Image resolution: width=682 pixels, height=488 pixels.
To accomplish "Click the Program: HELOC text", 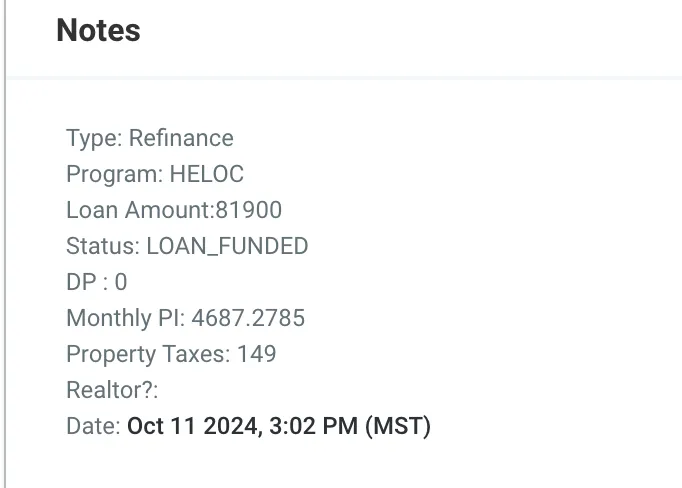I will [x=155, y=174].
